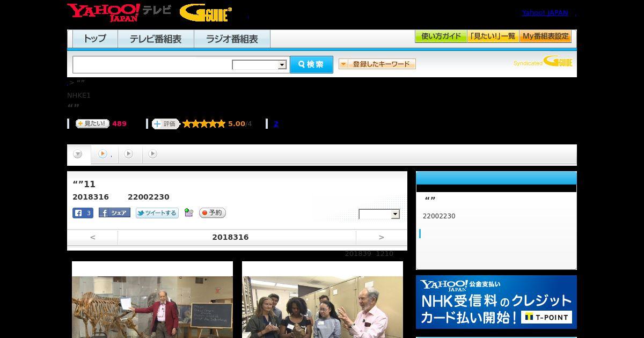
Task: Switch to ラジオ番組表 tab
Action: pyautogui.click(x=232, y=39)
